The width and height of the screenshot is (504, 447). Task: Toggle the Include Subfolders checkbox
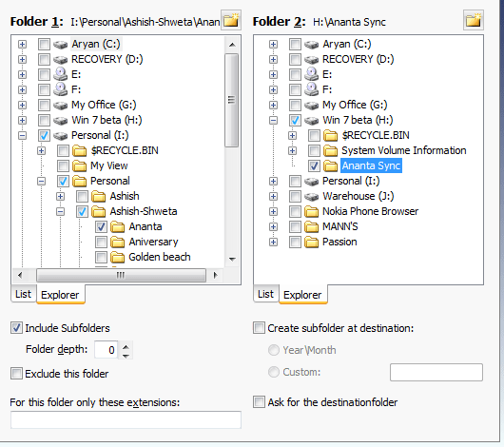click(16, 328)
